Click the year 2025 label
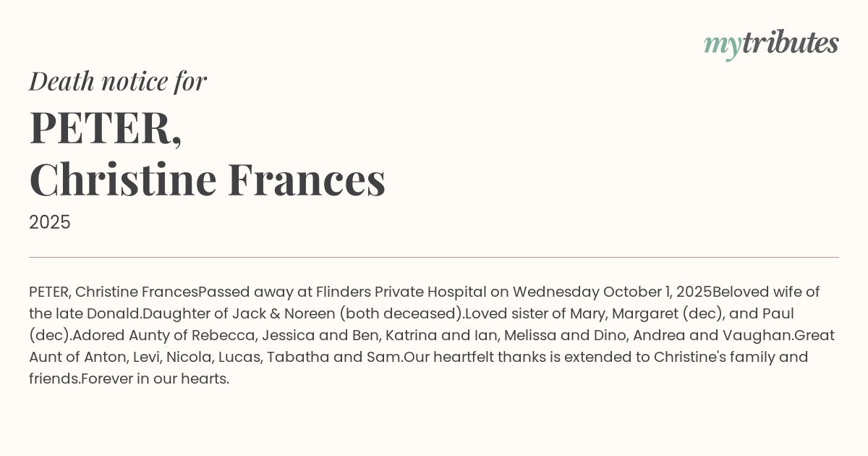The width and height of the screenshot is (868, 456). [50, 222]
